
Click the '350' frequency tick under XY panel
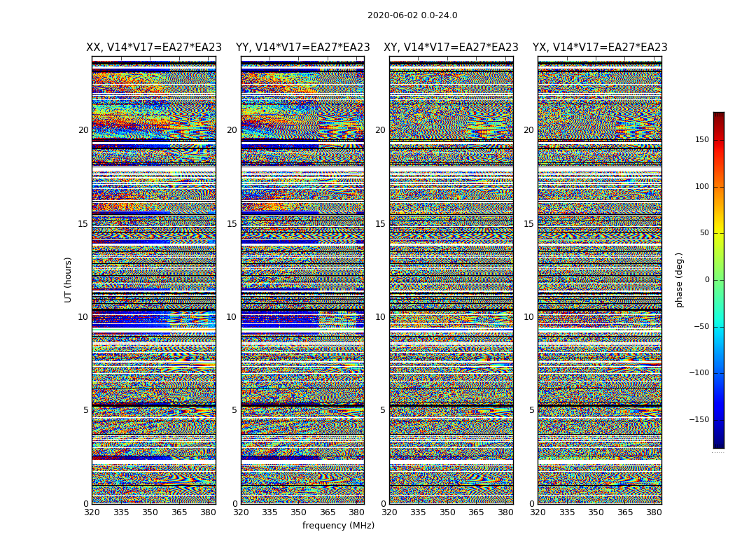click(x=448, y=512)
